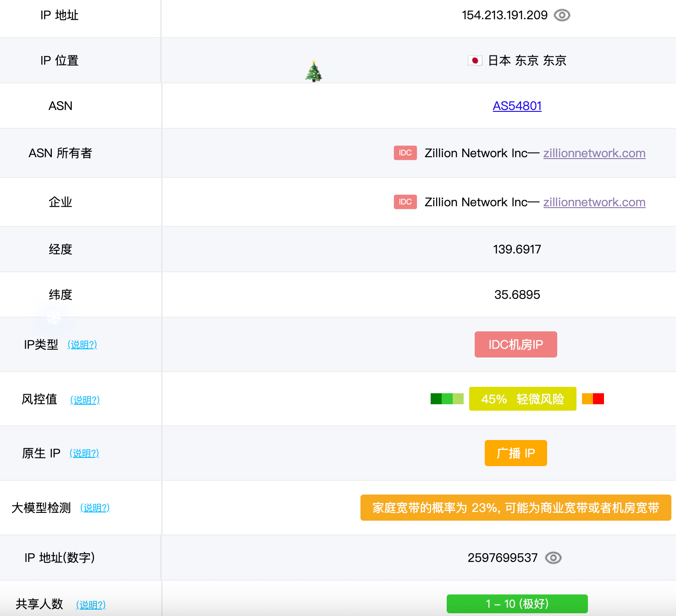Click the 45% 轻微风险 risk indicator
This screenshot has height=616, width=676.
coord(522,399)
